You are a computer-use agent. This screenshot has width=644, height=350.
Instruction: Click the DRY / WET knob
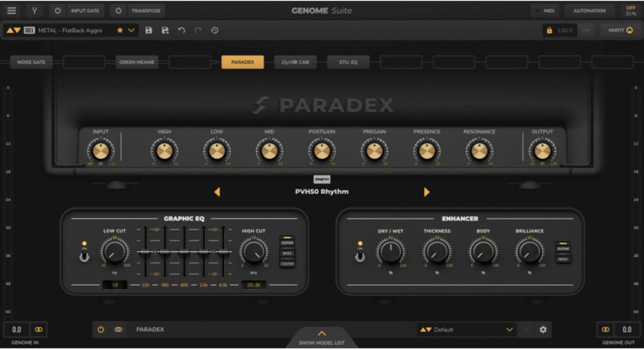tap(391, 251)
